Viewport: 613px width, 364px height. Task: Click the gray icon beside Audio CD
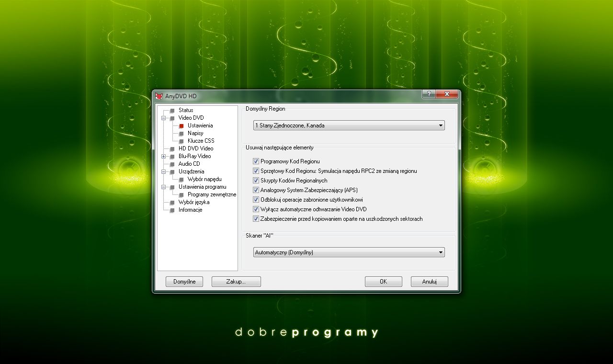pos(172,164)
